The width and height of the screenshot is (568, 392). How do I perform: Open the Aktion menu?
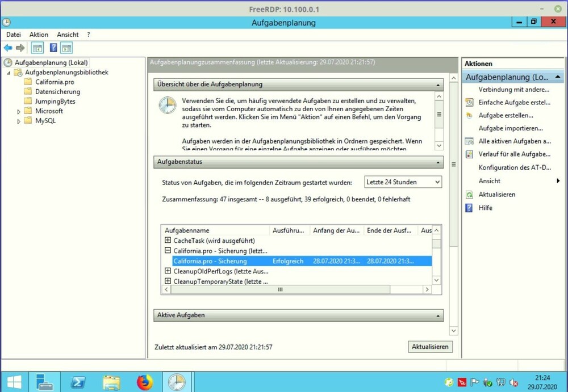(39, 35)
